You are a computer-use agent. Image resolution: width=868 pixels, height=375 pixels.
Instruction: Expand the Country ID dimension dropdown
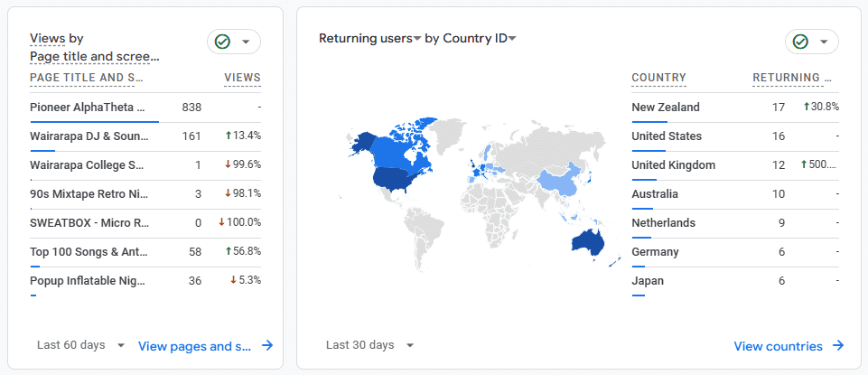click(512, 38)
